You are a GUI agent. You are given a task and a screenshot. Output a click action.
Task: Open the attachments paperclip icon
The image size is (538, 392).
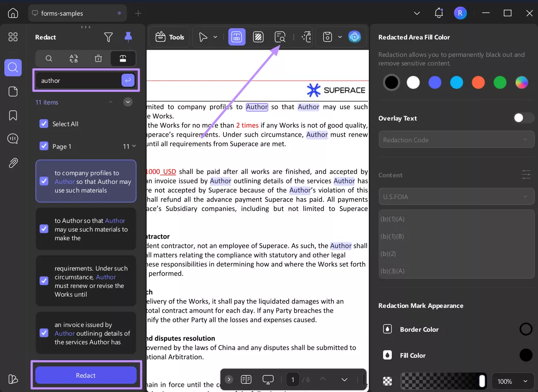[x=13, y=163]
